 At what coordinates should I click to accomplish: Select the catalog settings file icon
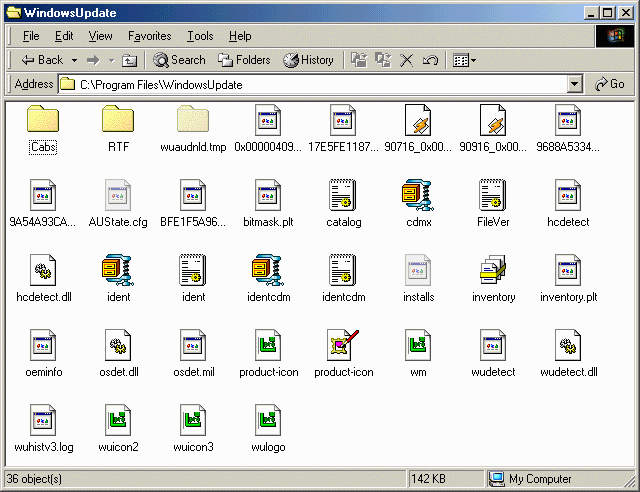(x=343, y=195)
